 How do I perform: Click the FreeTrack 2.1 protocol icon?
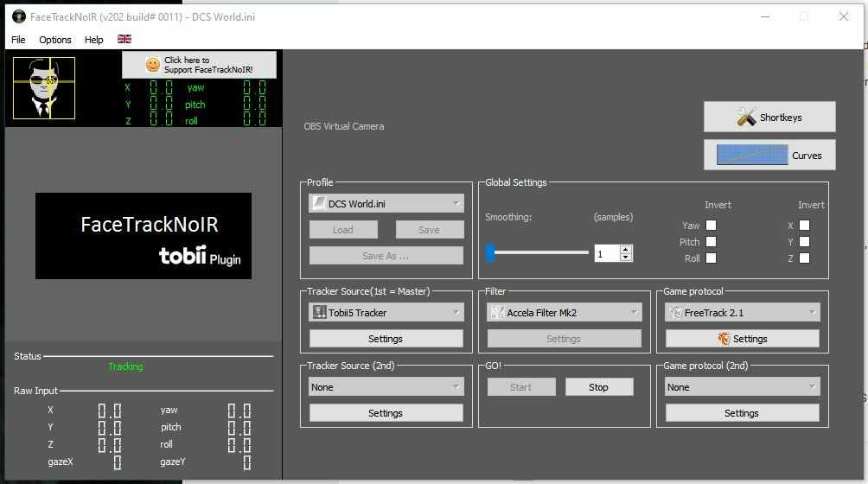coord(676,312)
